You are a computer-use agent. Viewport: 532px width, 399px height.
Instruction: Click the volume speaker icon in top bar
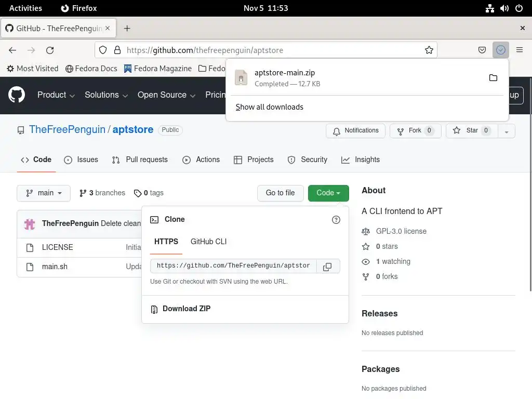pyautogui.click(x=504, y=8)
